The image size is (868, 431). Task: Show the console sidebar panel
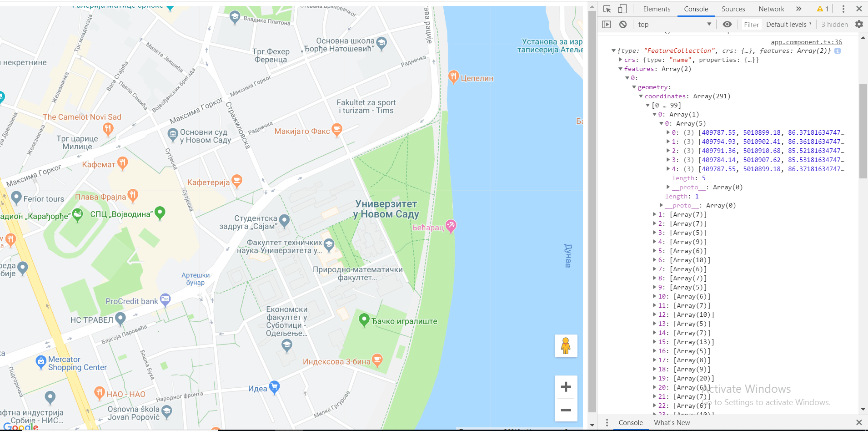[x=607, y=25]
